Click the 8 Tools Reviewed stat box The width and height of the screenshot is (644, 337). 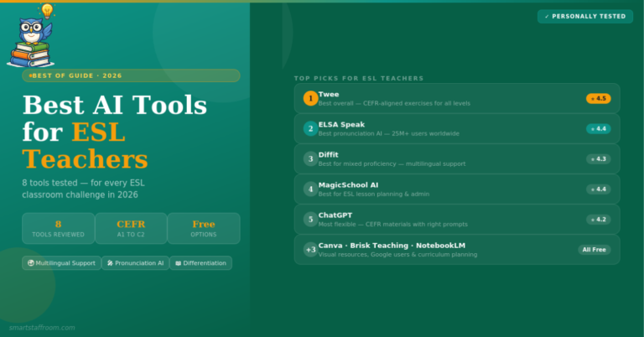[x=59, y=229]
